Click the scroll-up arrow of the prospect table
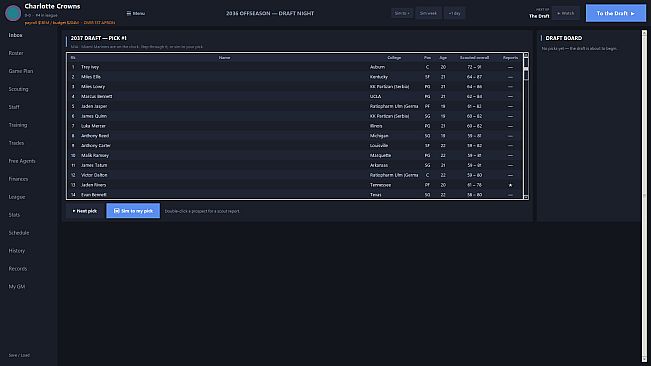651x366 pixels. (526, 55)
